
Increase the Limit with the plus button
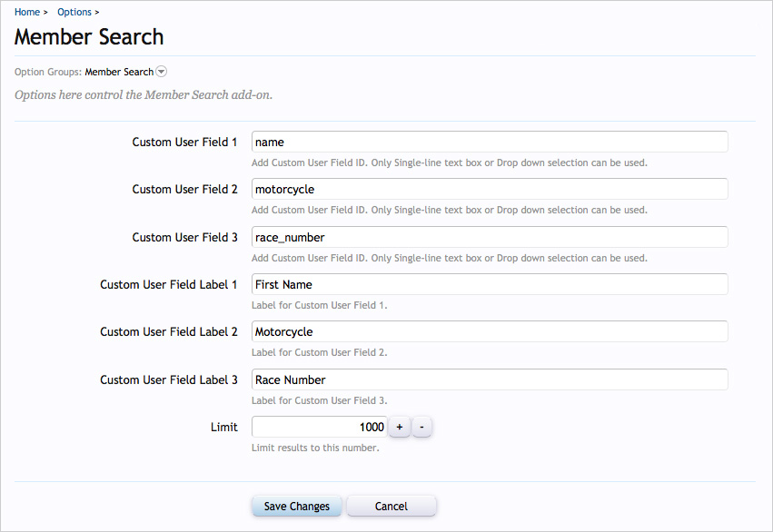pos(399,427)
